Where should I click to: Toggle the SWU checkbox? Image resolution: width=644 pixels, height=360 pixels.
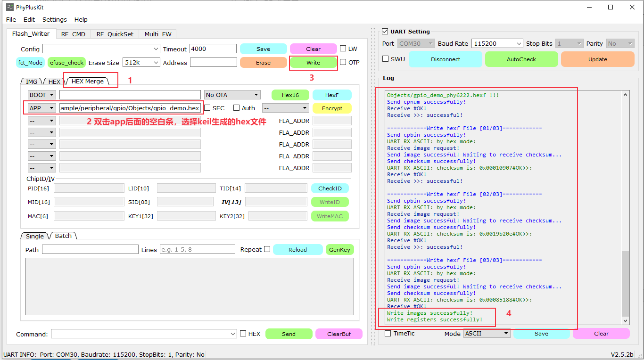pos(386,59)
